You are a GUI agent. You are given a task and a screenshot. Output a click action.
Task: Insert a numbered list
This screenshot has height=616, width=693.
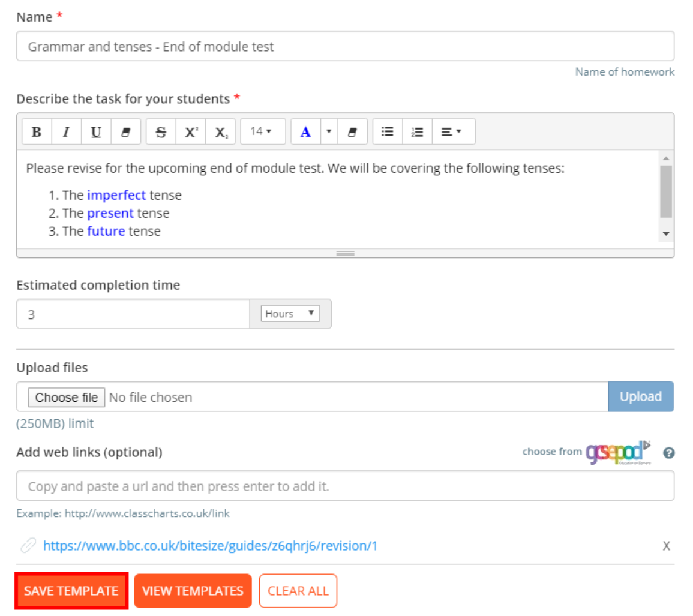click(417, 131)
